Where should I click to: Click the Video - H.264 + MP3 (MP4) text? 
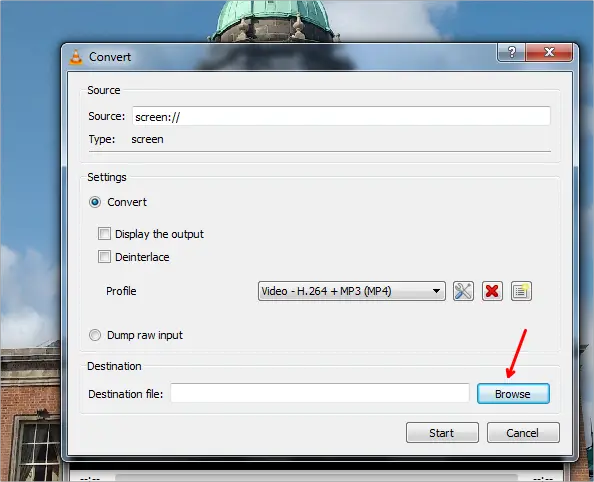326,291
